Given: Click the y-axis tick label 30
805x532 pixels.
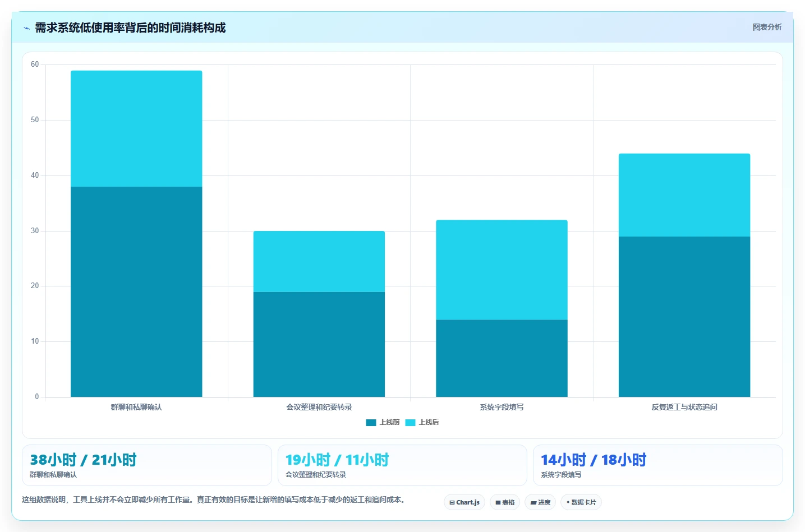Looking at the screenshot, I should (x=35, y=231).
